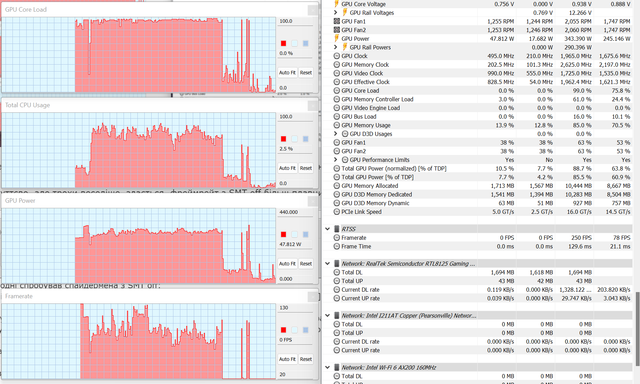Open red color swatch in GPU Power graph

pyautogui.click(x=283, y=234)
